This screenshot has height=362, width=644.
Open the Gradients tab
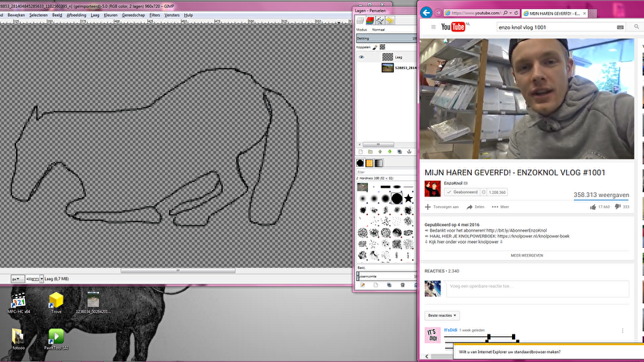[378, 163]
